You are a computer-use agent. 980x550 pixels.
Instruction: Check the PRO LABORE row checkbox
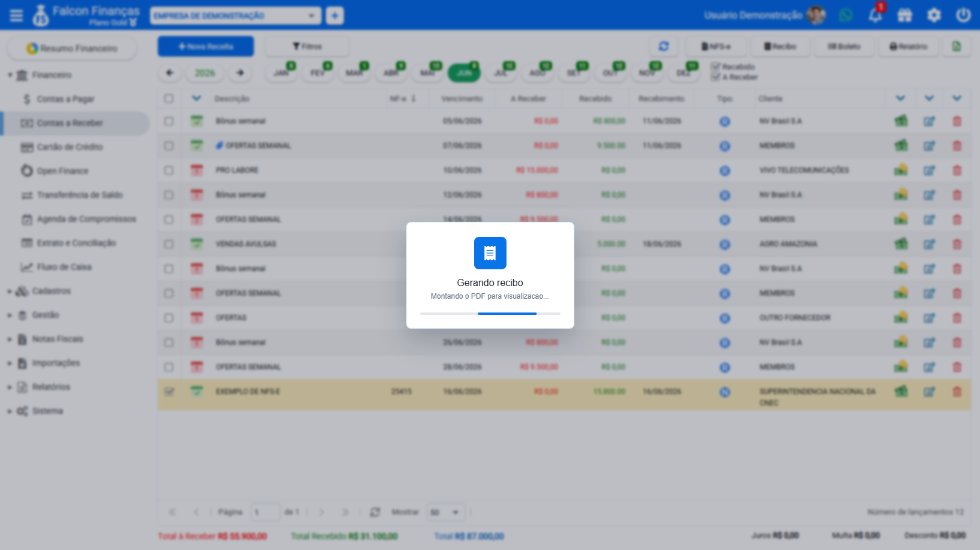(x=169, y=170)
